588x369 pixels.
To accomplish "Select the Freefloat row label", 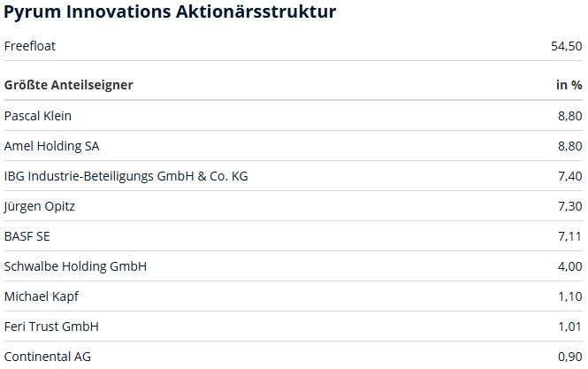I will pos(30,46).
